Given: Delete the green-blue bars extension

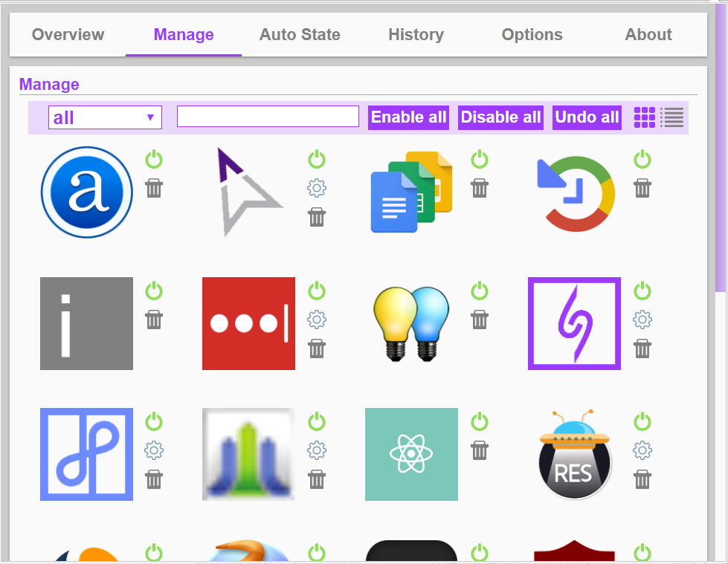Looking at the screenshot, I should click(x=317, y=479).
